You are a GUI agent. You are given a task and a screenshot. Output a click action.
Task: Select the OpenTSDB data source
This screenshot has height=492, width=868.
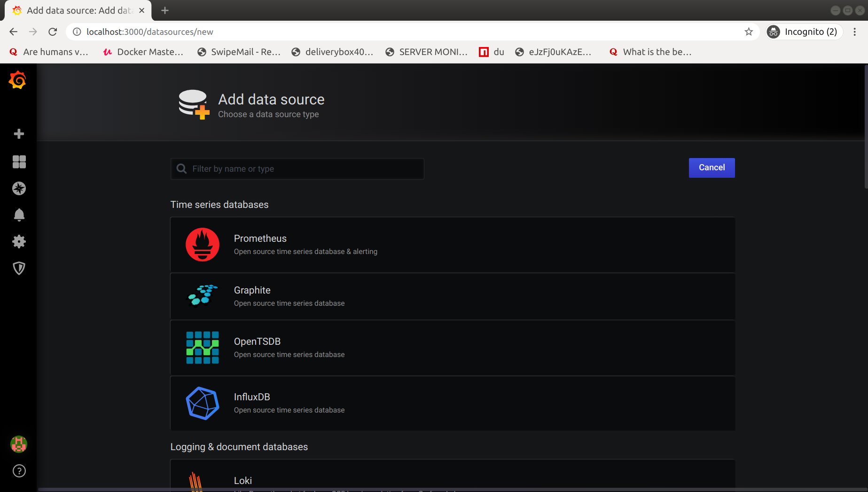point(453,348)
